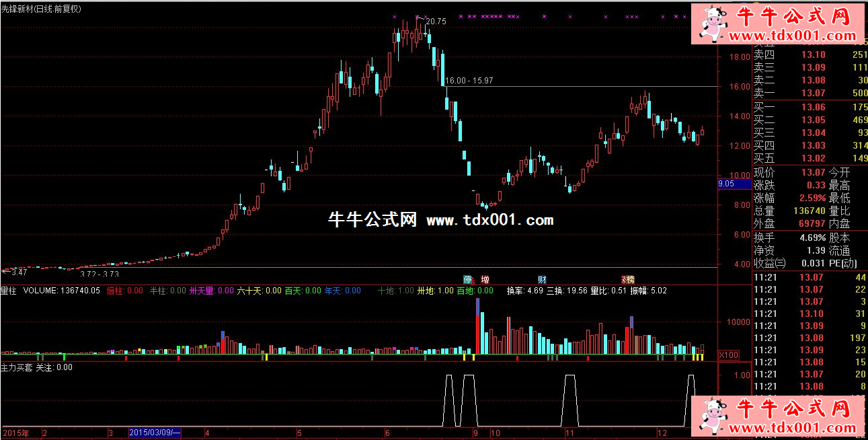Click the 百天: 0.00 indicator value
Image resolution: width=868 pixels, height=440 pixels.
point(303,291)
